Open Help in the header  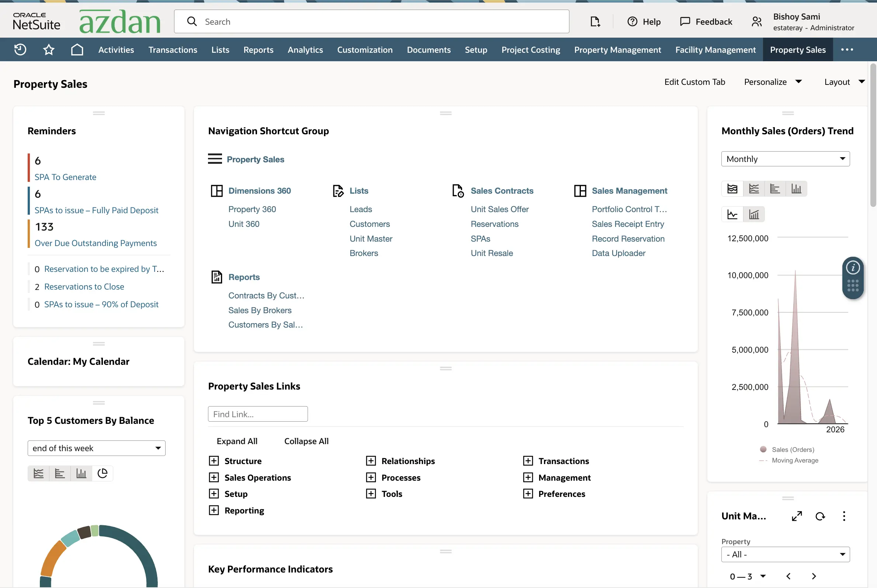tap(644, 22)
